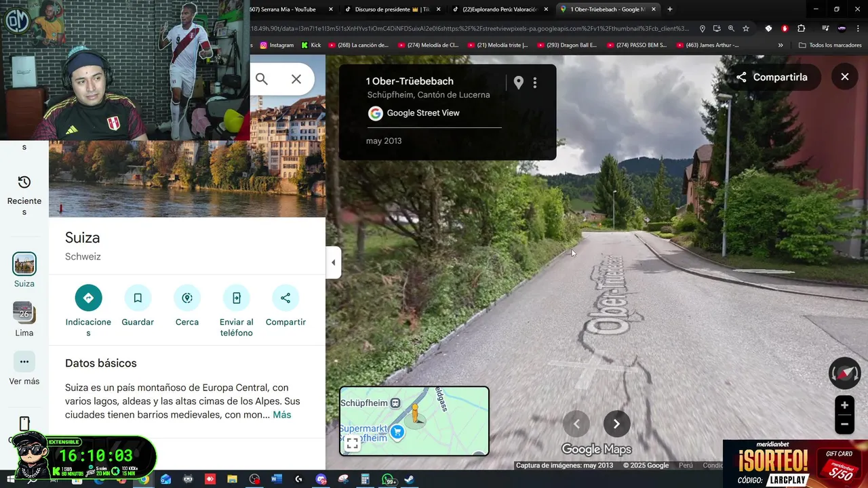Open La canción de... bookmark
The width and height of the screenshot is (868, 488).
[359, 45]
